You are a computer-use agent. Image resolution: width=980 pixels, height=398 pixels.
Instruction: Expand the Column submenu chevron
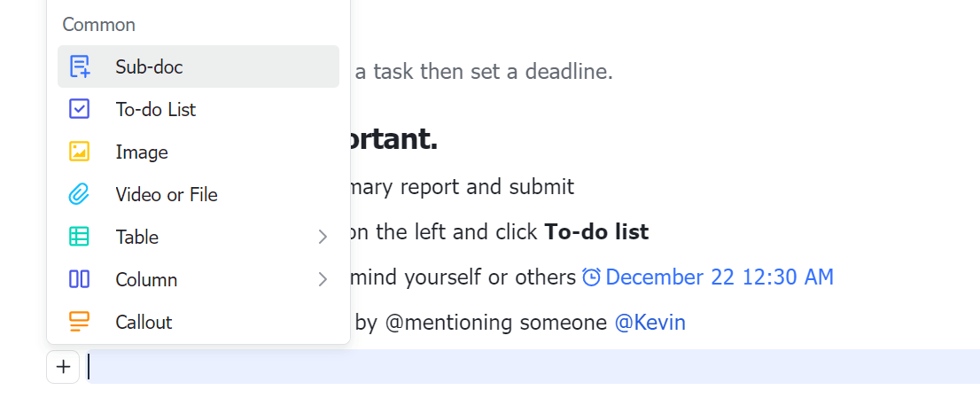pos(323,279)
